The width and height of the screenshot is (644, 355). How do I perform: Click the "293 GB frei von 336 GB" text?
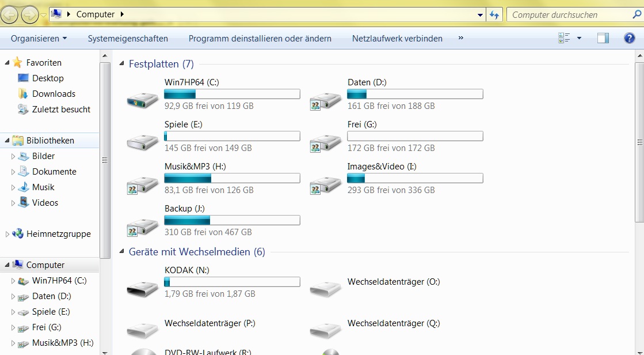pos(391,190)
